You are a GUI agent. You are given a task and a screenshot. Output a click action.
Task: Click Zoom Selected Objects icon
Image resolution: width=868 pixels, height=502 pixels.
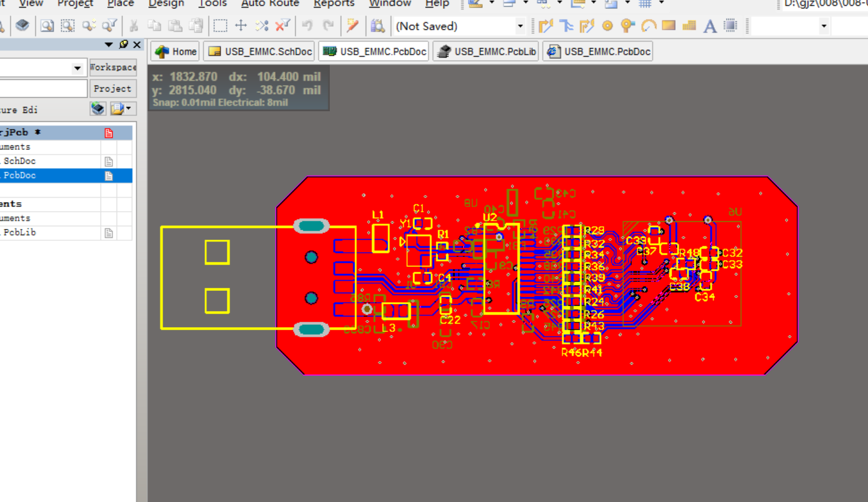[x=89, y=26]
